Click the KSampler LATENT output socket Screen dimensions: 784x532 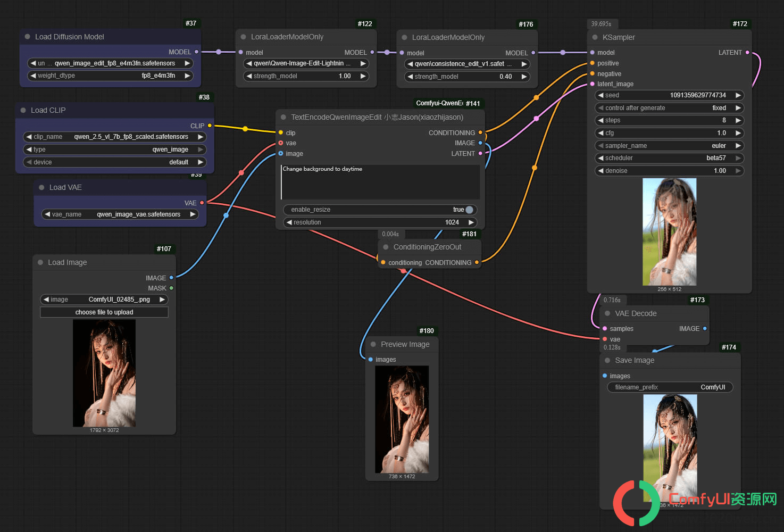pyautogui.click(x=747, y=52)
